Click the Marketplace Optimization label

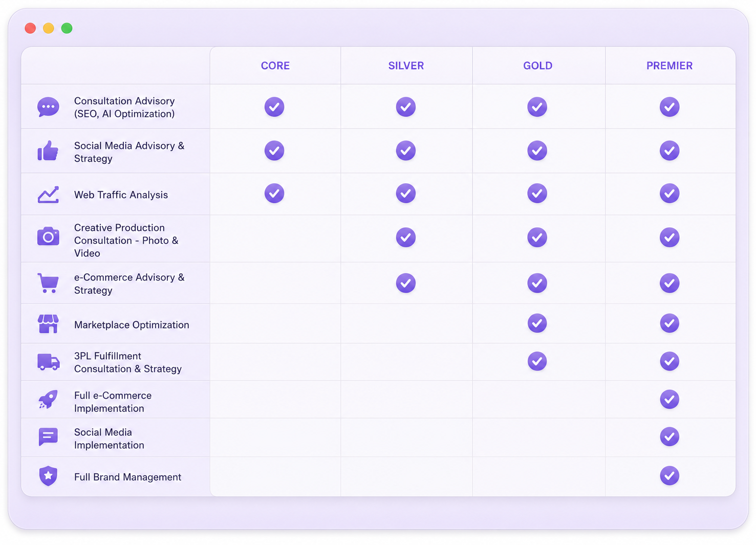click(132, 325)
